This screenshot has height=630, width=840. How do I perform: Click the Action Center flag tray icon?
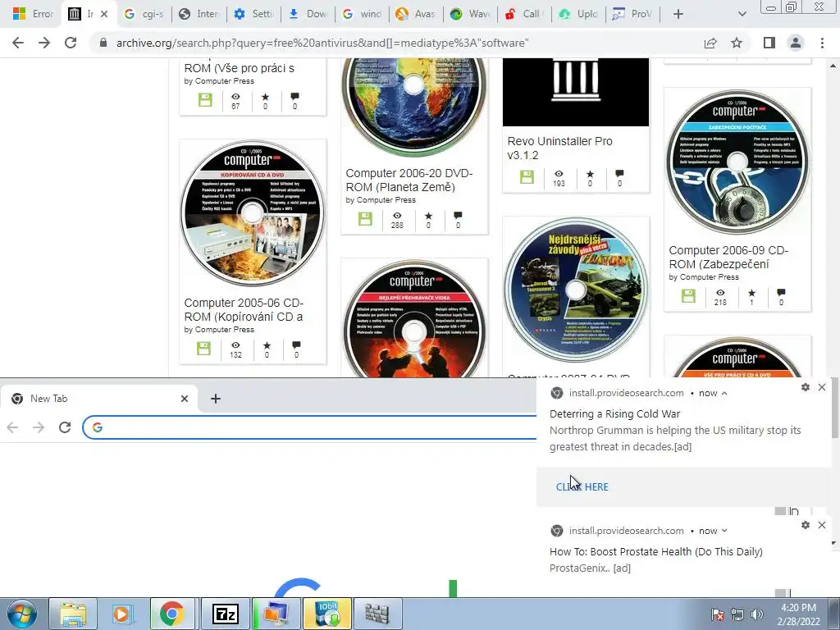[718, 614]
